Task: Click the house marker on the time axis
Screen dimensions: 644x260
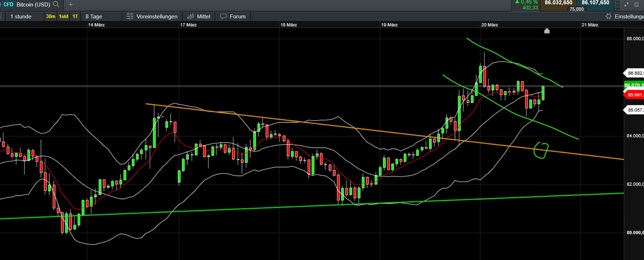Action: pyautogui.click(x=547, y=31)
